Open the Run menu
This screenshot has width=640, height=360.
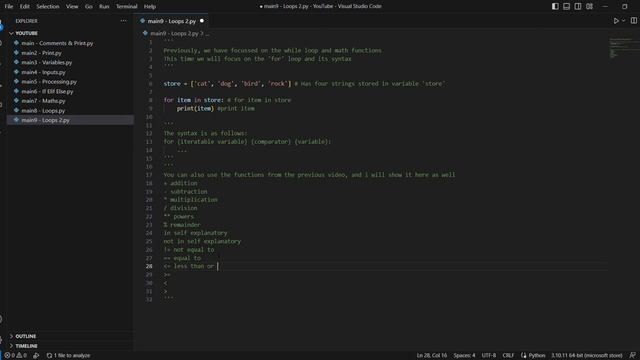coord(104,7)
